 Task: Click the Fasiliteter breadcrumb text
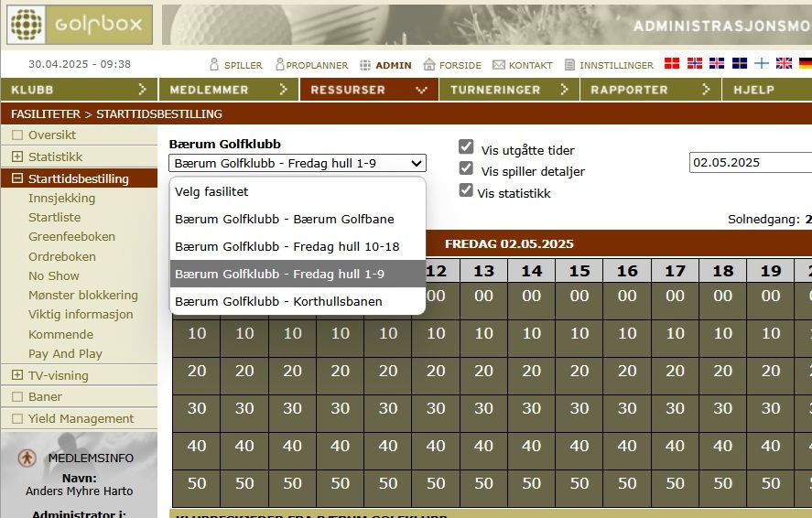[46, 113]
